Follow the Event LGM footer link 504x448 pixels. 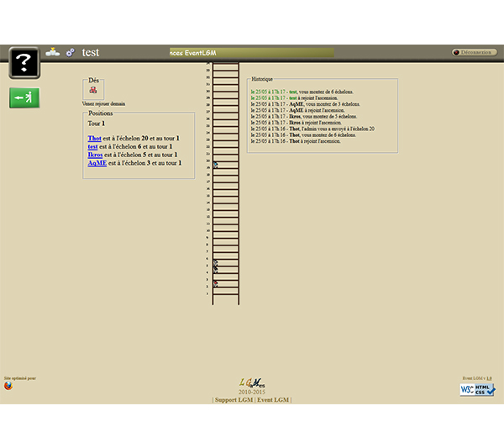[x=272, y=399]
